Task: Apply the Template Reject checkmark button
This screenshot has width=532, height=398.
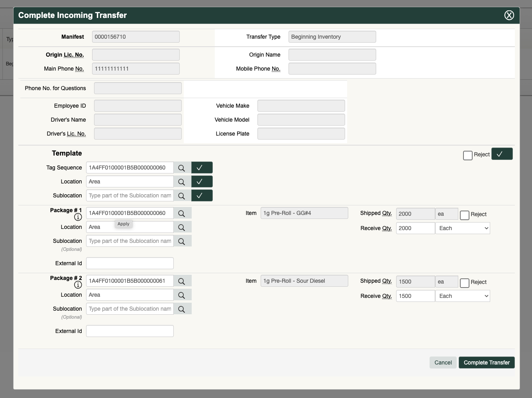Action: coord(502,154)
